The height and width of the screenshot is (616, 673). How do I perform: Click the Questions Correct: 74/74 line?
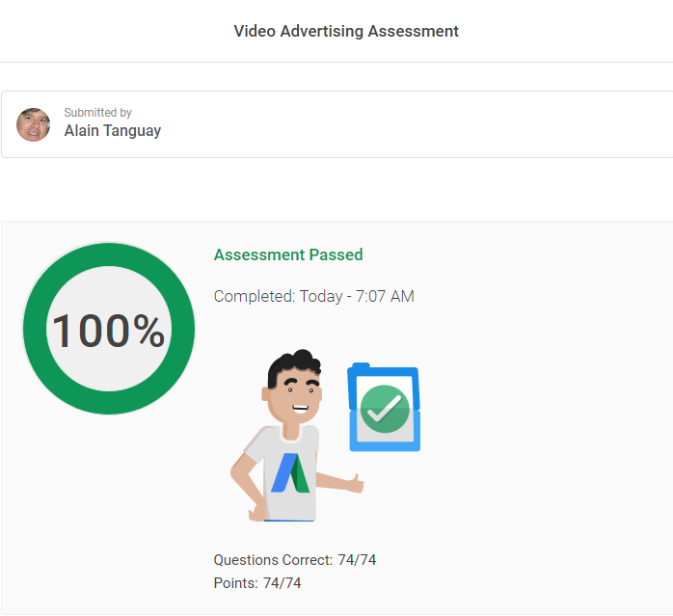tap(287, 560)
